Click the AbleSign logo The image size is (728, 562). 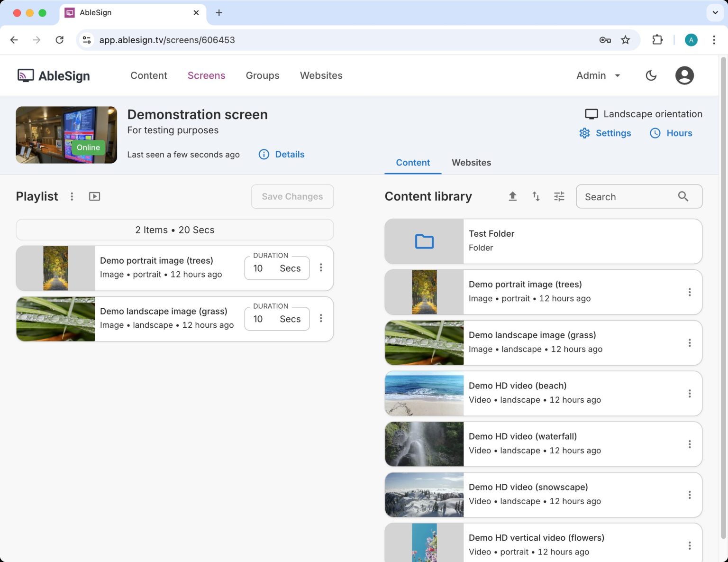54,75
